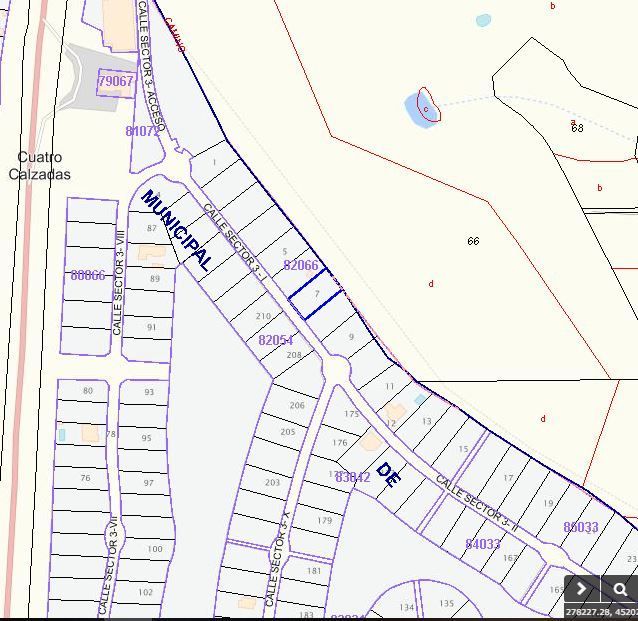Click the block label 82066
The height and width of the screenshot is (621, 638).
pyautogui.click(x=301, y=265)
